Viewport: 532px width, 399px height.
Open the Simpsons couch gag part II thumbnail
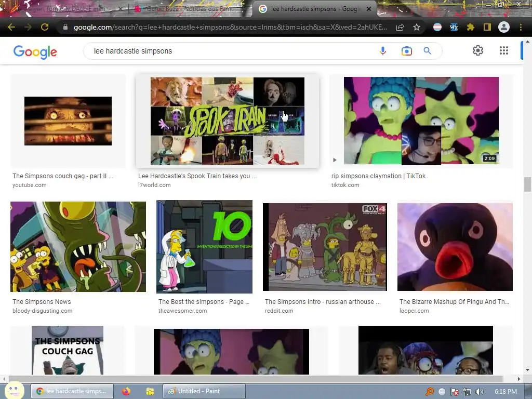click(68, 121)
